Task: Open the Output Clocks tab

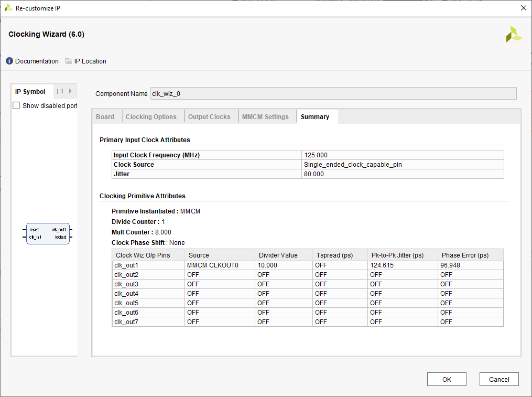Action: click(x=209, y=116)
